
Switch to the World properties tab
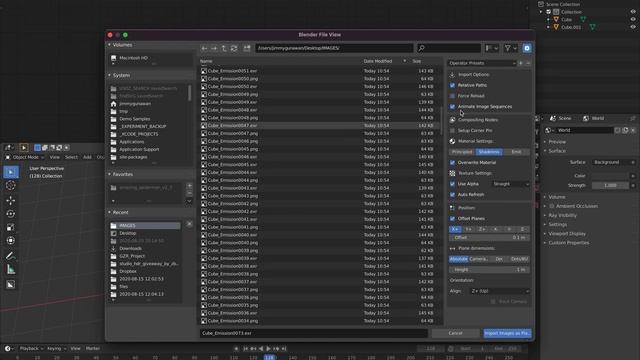tap(594, 118)
